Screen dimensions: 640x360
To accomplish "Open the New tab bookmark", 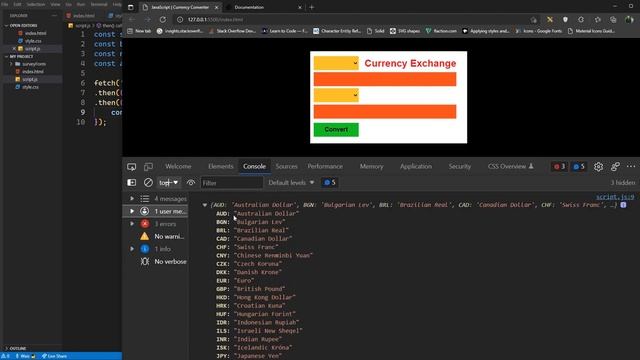I will click(139, 31).
